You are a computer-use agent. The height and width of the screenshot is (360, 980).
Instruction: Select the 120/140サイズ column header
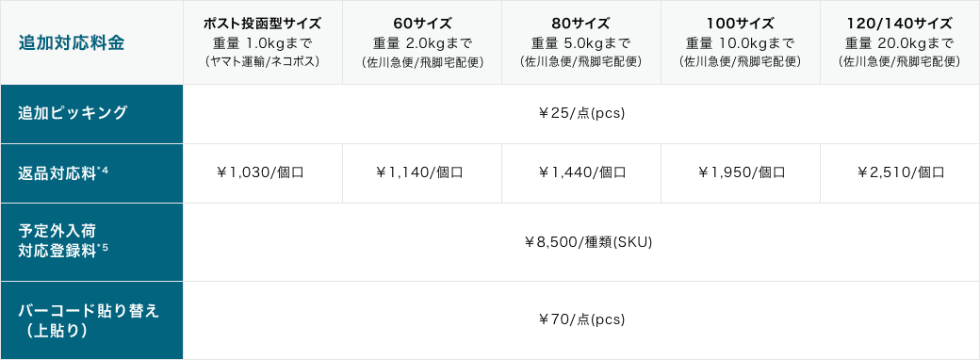[900, 42]
